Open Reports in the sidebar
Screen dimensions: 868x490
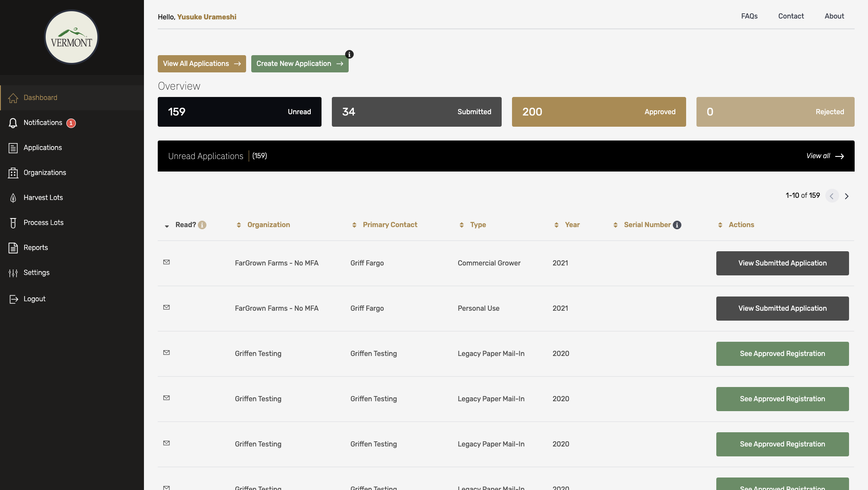[x=72, y=248]
